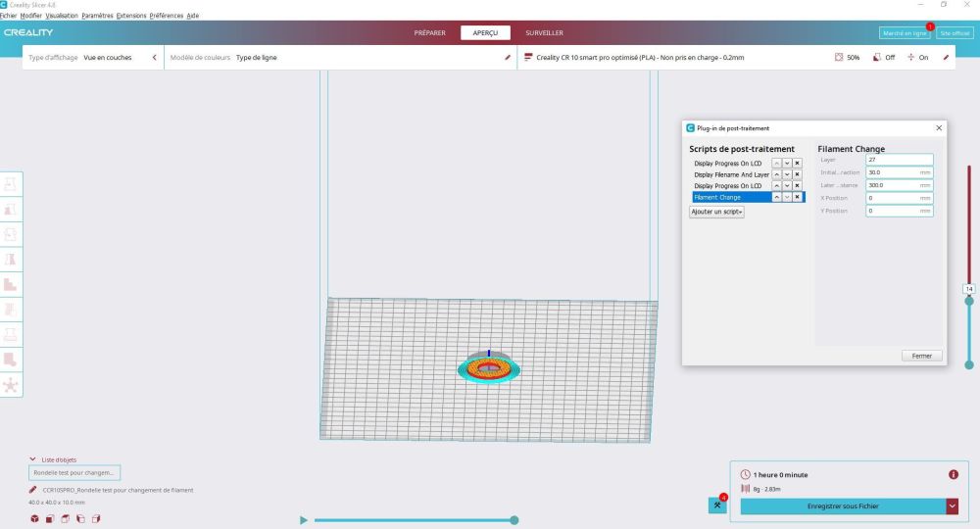Open the Paramètres menu
980x529 pixels.
(x=97, y=16)
